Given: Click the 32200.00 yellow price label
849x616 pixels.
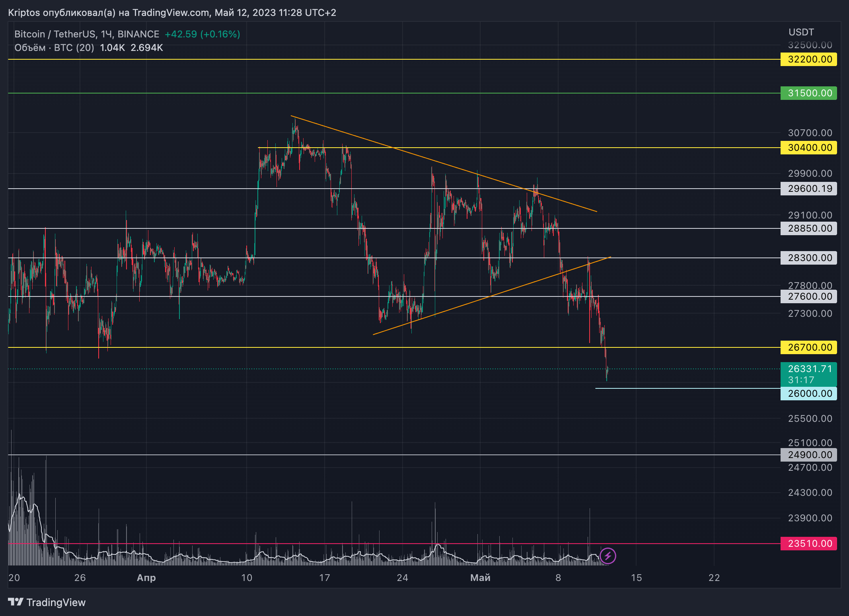Looking at the screenshot, I should 808,59.
